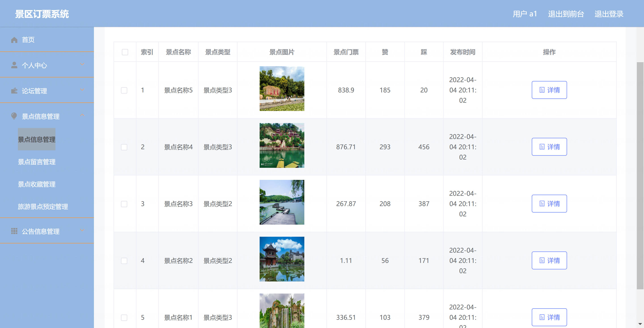The image size is (644, 328).
Task: Click the 景点类型2 cell in 景点名称3 row
Action: click(x=218, y=204)
